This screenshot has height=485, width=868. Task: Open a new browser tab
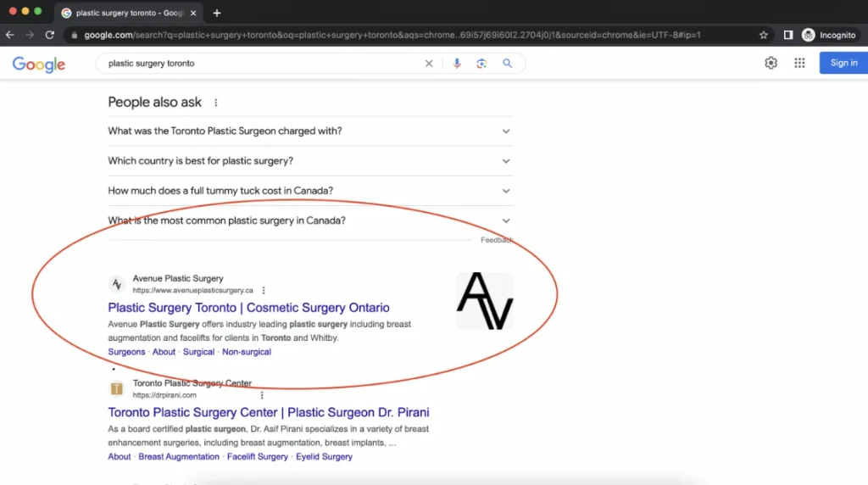coord(217,13)
